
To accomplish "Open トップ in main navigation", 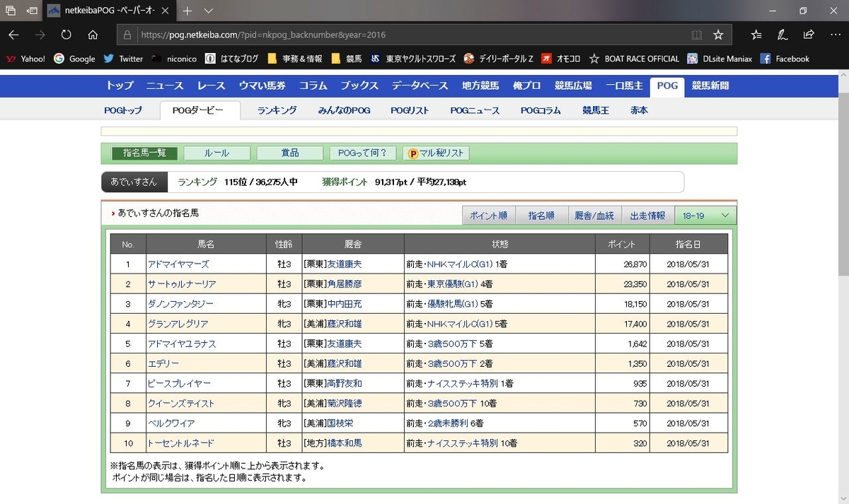I will (x=120, y=86).
